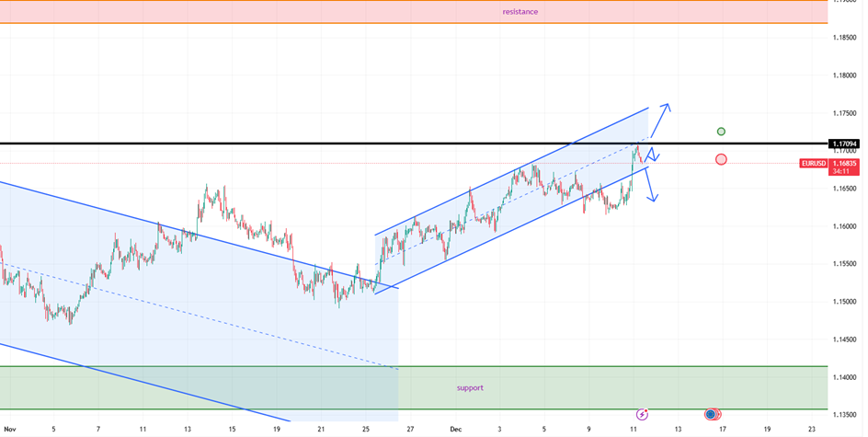Image resolution: width=868 pixels, height=437 pixels.
Task: Click the red circle marker on chart
Action: tap(721, 159)
